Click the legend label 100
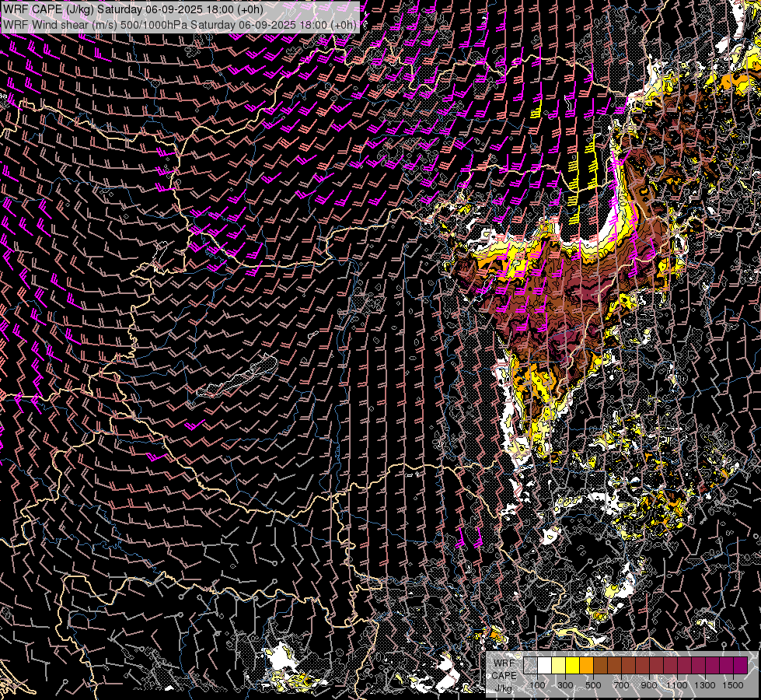761x700 pixels. click(537, 685)
